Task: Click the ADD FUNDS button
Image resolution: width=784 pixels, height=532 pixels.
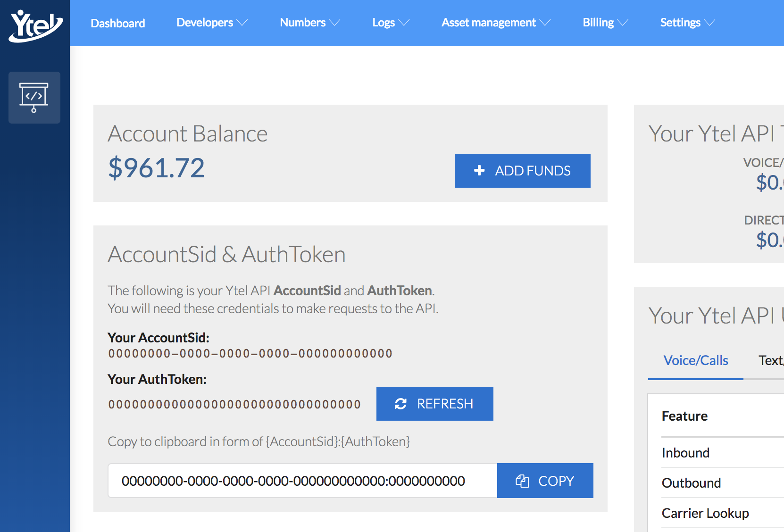Action: (523, 171)
